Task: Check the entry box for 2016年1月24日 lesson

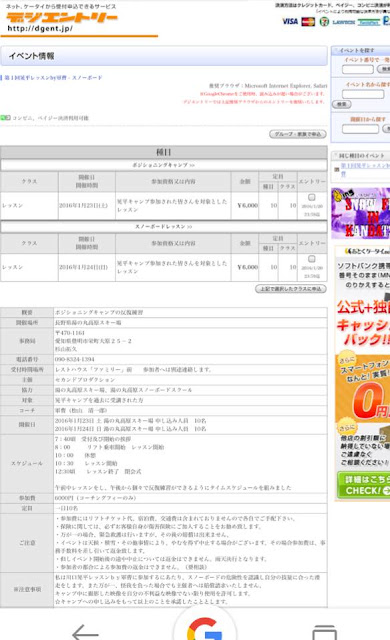Action: pyautogui.click(x=312, y=259)
